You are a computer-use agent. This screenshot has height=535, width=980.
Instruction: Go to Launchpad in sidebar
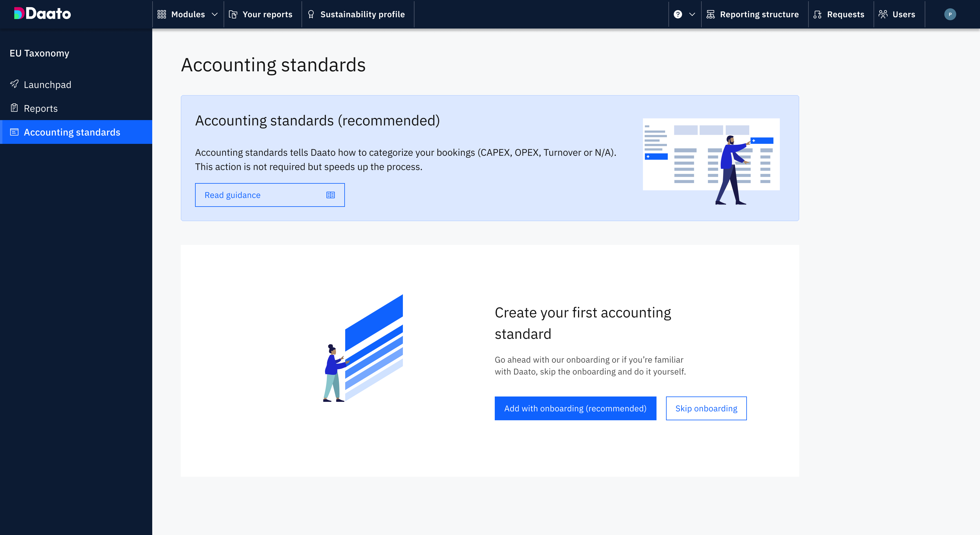tap(48, 84)
